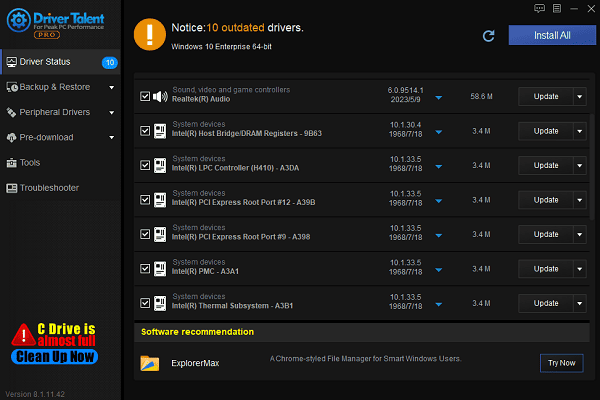Click the C Drive warning triangle icon
The image size is (600, 400).
click(x=24, y=335)
